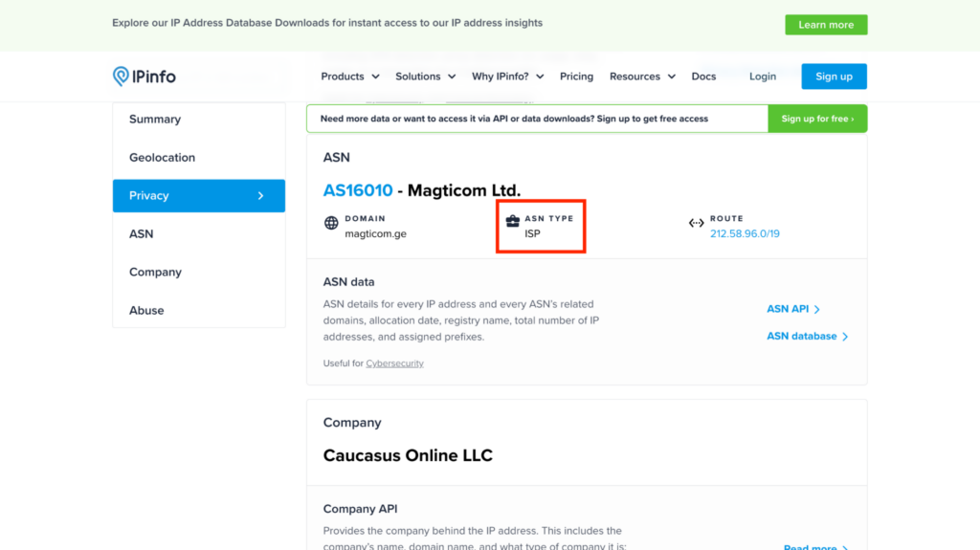Screen dimensions: 980x550
Task: Click the IPinfo logo
Action: click(145, 77)
